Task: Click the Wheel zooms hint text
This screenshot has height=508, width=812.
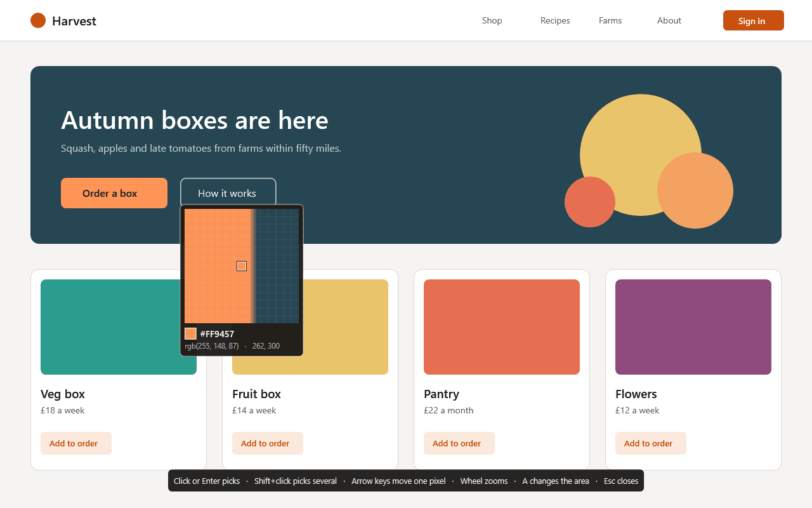Action: (x=484, y=481)
